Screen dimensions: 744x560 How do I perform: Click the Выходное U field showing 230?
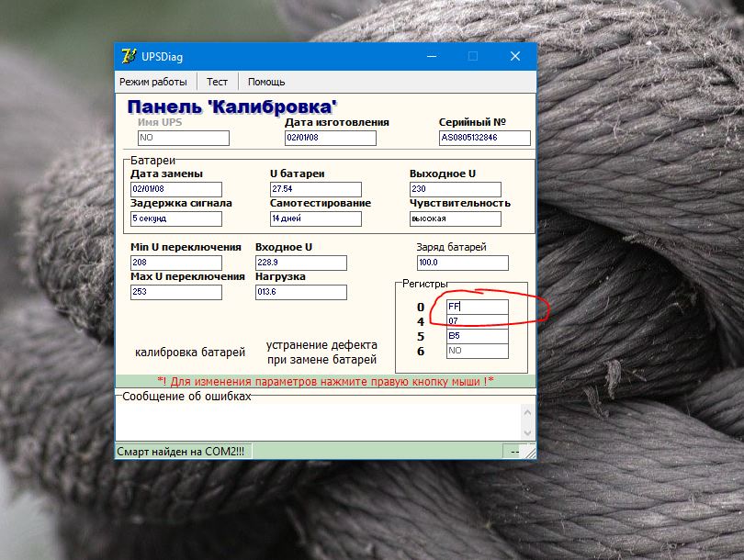coord(455,189)
